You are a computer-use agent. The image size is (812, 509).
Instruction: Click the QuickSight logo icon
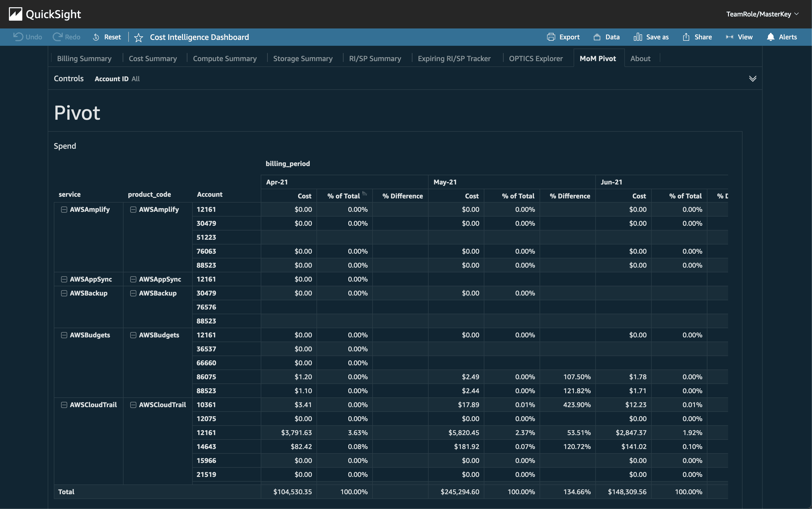click(15, 14)
